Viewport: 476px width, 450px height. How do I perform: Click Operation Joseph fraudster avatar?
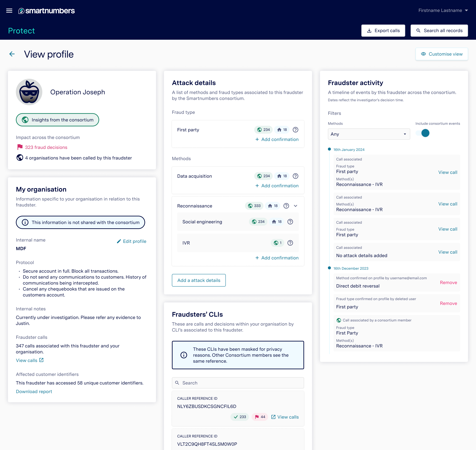pos(29,92)
